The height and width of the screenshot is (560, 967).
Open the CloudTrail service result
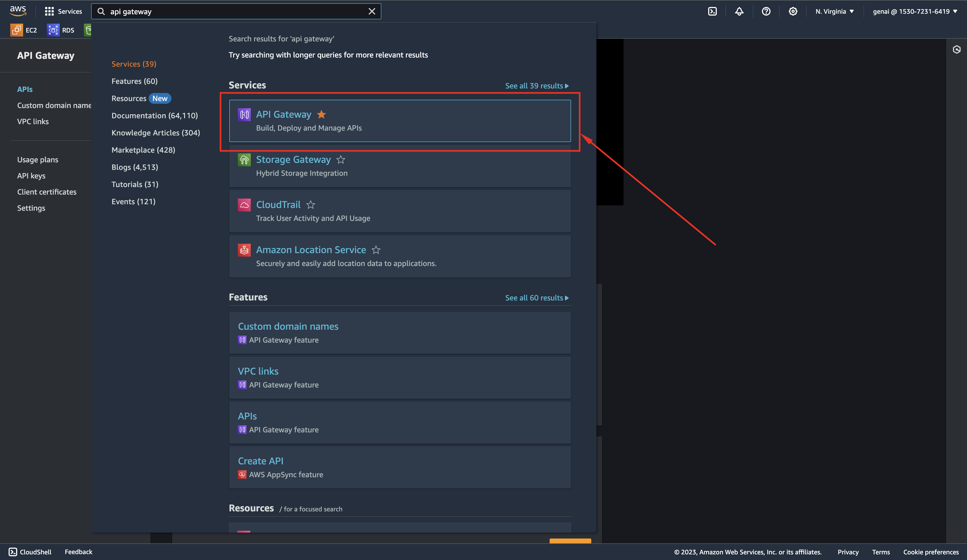400,211
